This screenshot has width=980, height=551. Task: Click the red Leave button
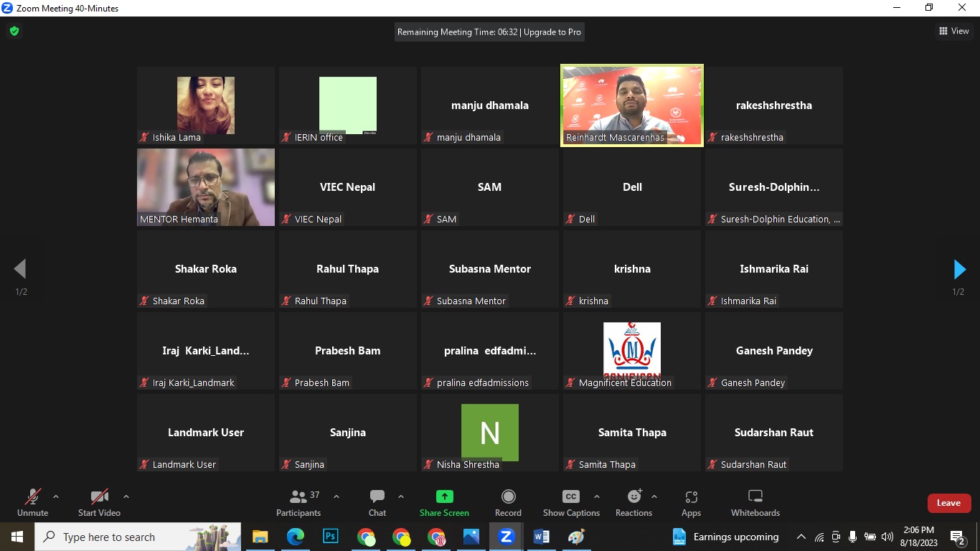click(x=948, y=503)
